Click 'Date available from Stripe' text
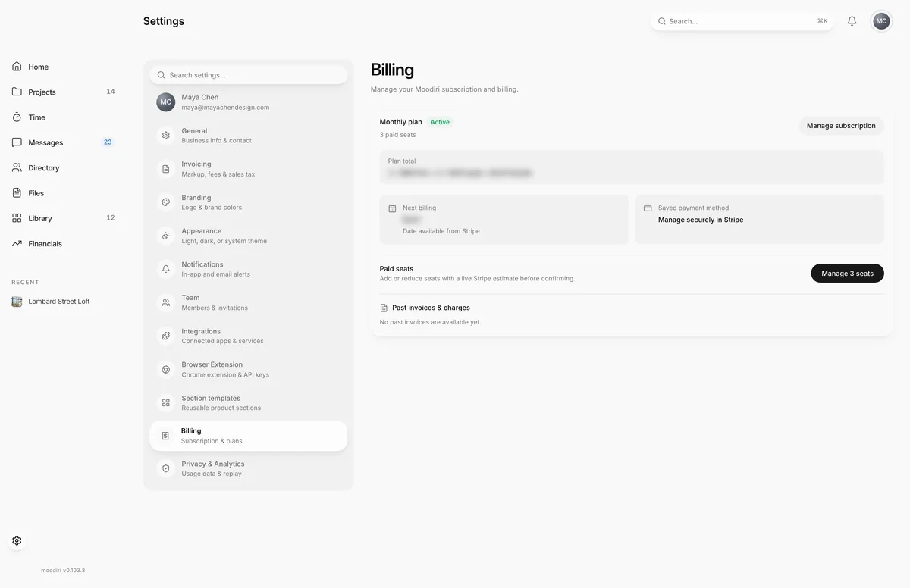This screenshot has height=588, width=910. point(441,231)
